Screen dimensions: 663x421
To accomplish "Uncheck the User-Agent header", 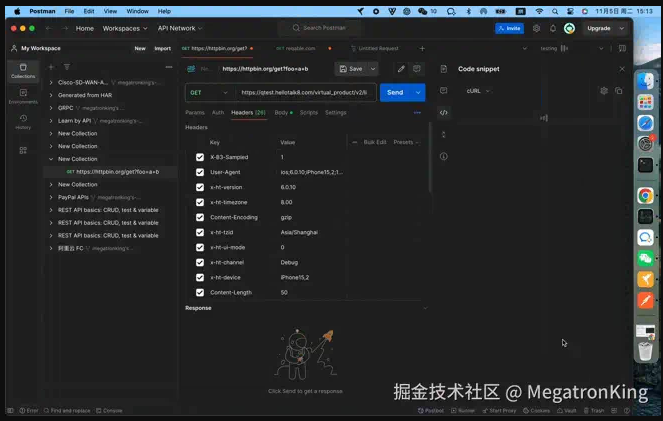I will [200, 172].
